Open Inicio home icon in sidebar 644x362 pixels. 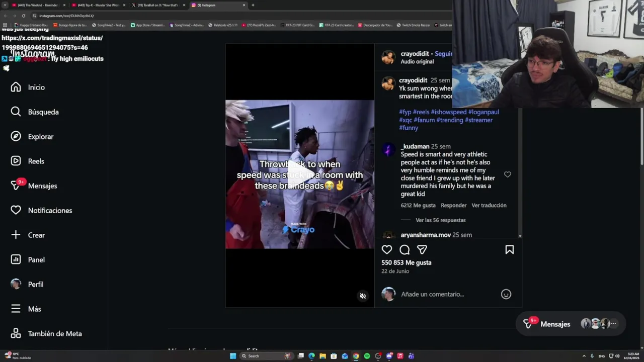point(16,87)
